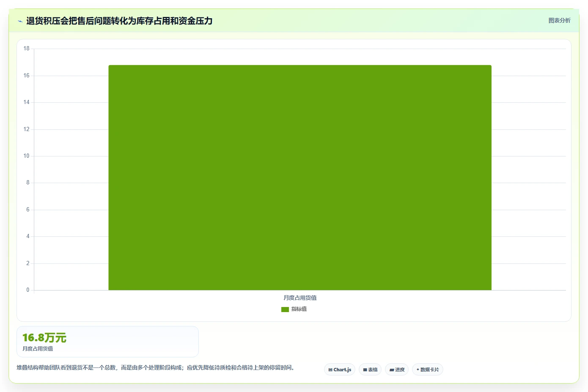This screenshot has width=588, height=392.
Task: Select the Chart.js tag chip
Action: [340, 370]
